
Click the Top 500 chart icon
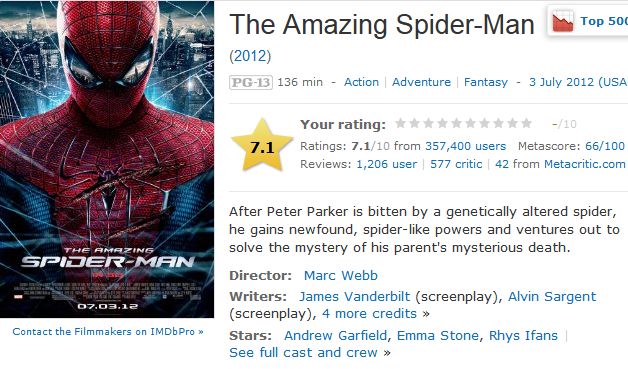[563, 21]
